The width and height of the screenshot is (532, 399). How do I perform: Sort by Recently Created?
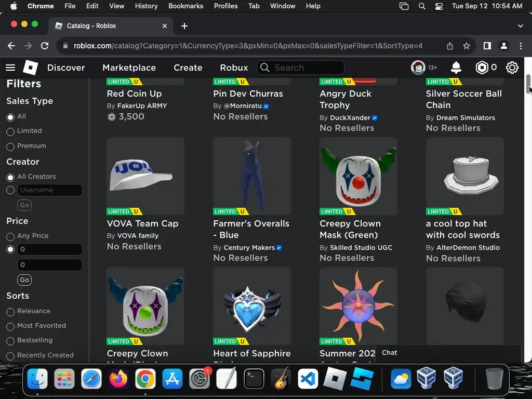(10, 356)
